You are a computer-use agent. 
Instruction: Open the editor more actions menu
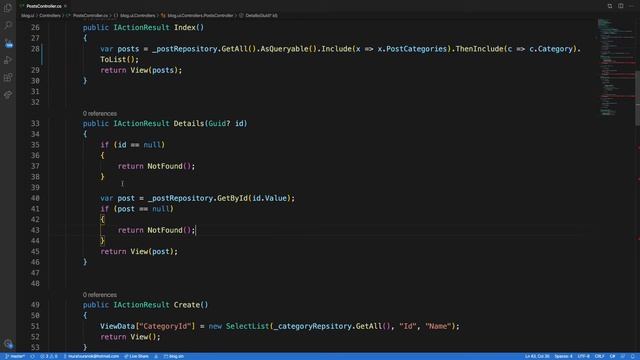pos(631,6)
